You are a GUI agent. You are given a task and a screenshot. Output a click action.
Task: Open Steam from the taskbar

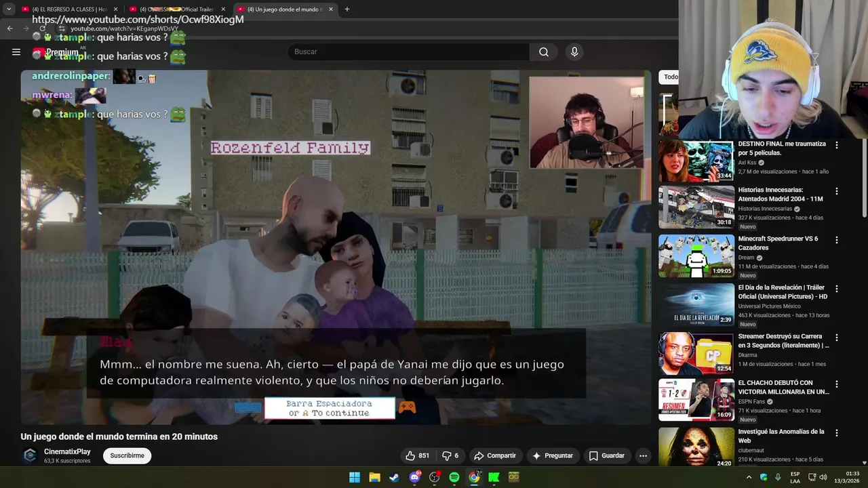pyautogui.click(x=394, y=477)
